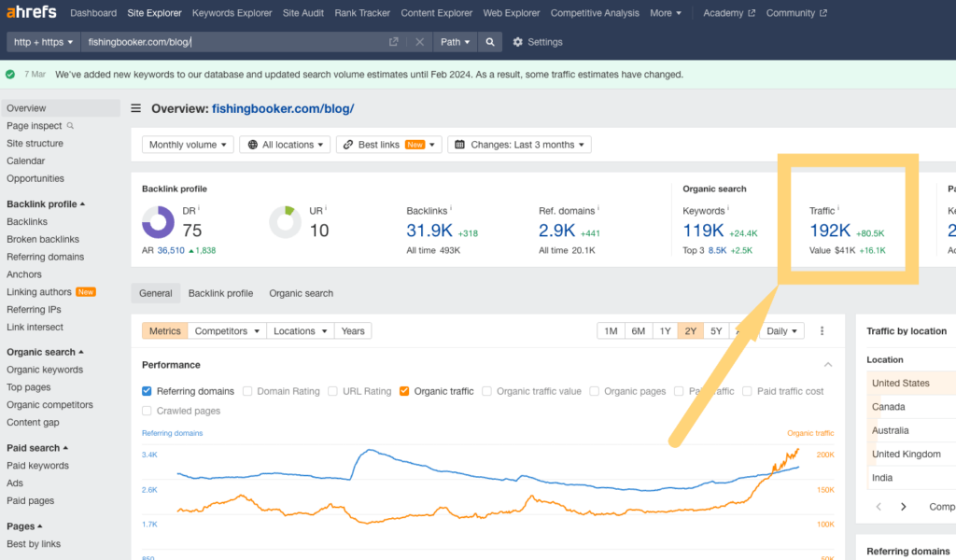The width and height of the screenshot is (956, 560).
Task: Open Best links dropdown
Action: pyautogui.click(x=389, y=145)
